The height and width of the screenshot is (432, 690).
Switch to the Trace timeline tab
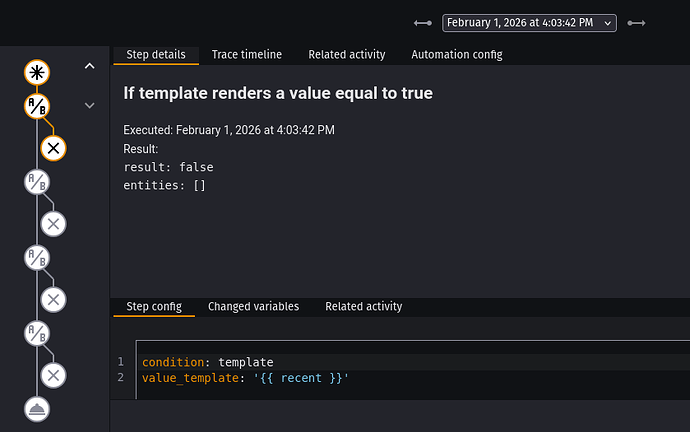[246, 54]
